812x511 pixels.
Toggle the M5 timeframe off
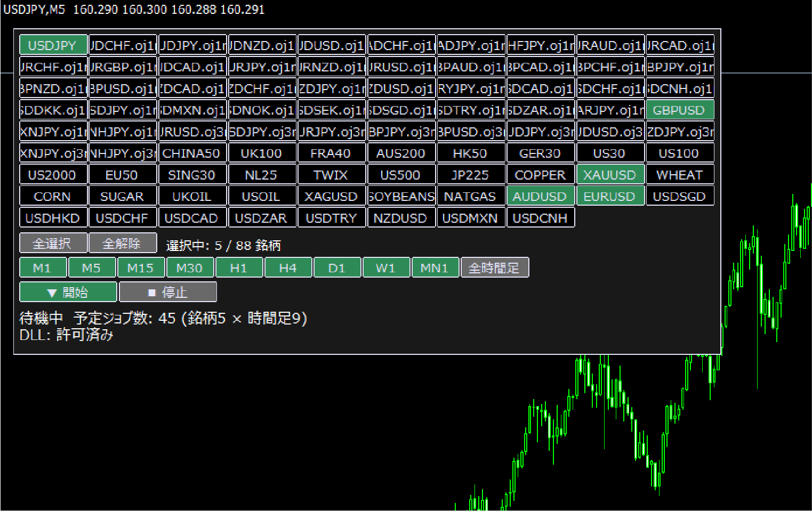(92, 267)
